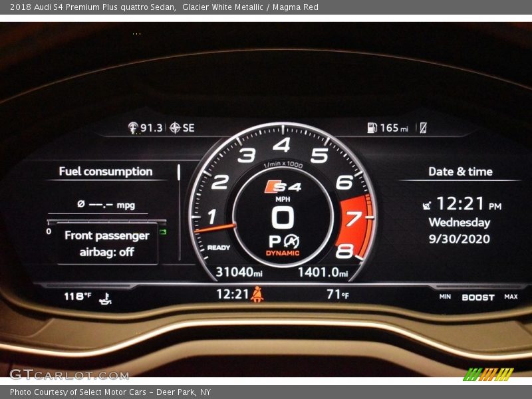Click the small green fuel bar indicator
This screenshot has height=399, width=532.
pos(163,232)
